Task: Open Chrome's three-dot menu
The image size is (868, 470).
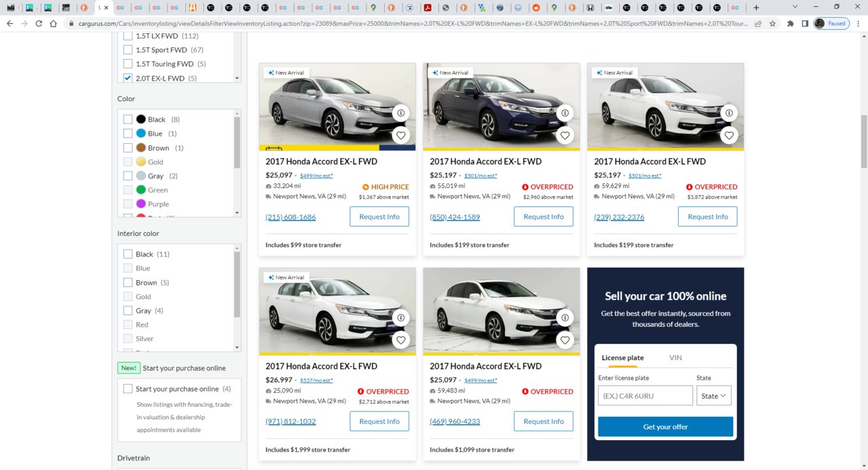Action: [x=858, y=23]
